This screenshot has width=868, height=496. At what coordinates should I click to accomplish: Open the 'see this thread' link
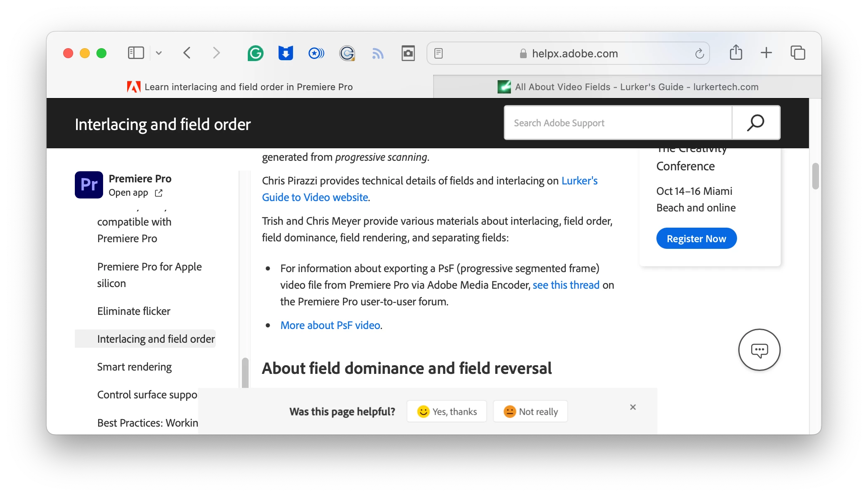[x=566, y=285]
